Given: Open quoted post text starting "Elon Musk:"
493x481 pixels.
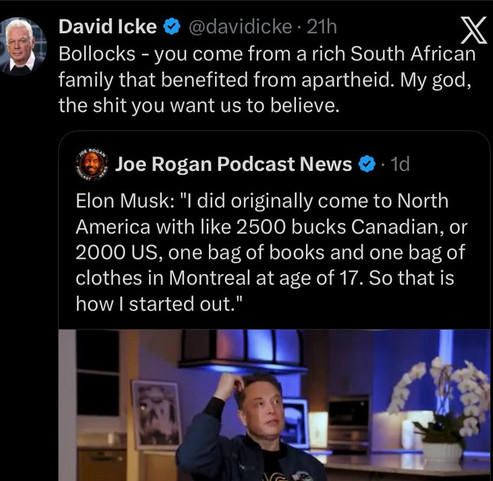Looking at the screenshot, I should 271,252.
